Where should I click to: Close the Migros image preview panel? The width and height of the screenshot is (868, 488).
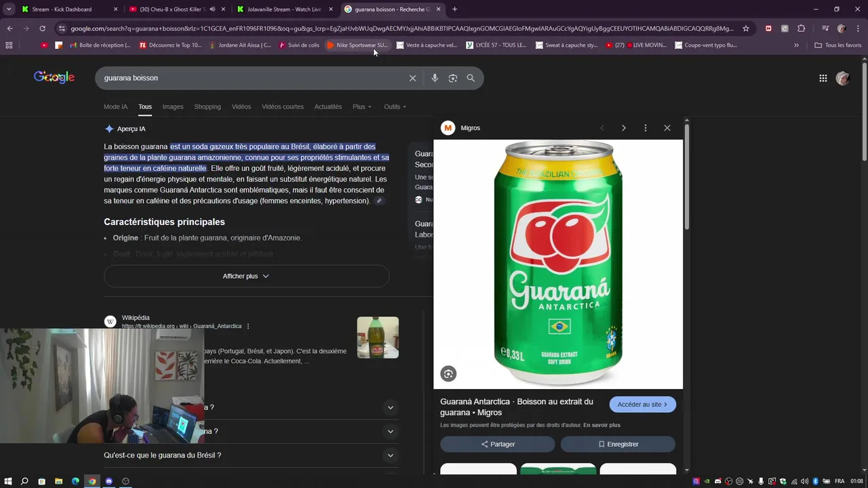(x=667, y=127)
